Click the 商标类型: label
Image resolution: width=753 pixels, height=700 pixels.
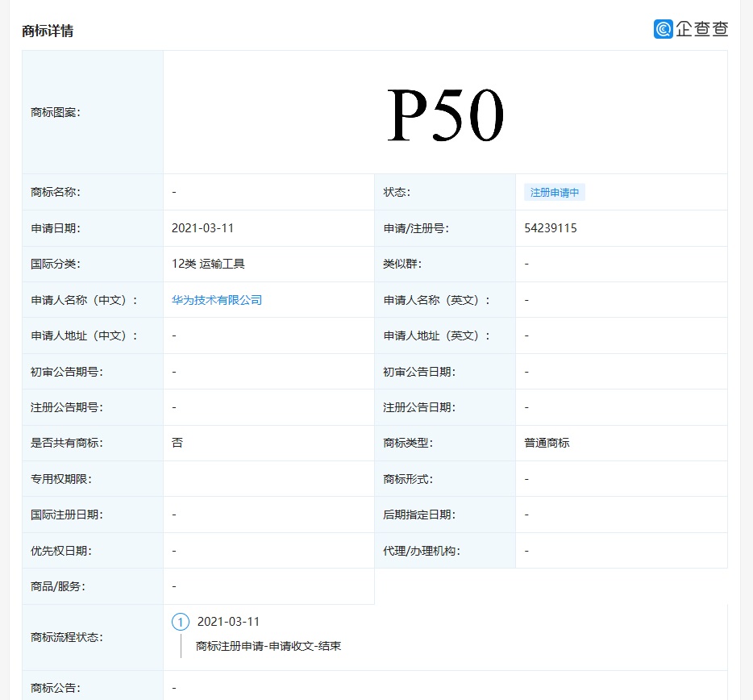408,443
